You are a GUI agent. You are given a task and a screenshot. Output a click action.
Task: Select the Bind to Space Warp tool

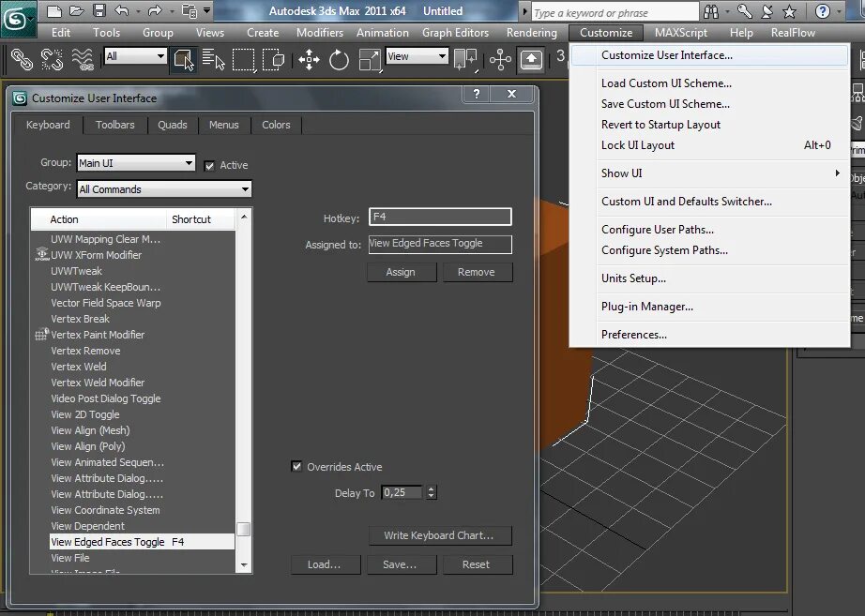[83, 60]
